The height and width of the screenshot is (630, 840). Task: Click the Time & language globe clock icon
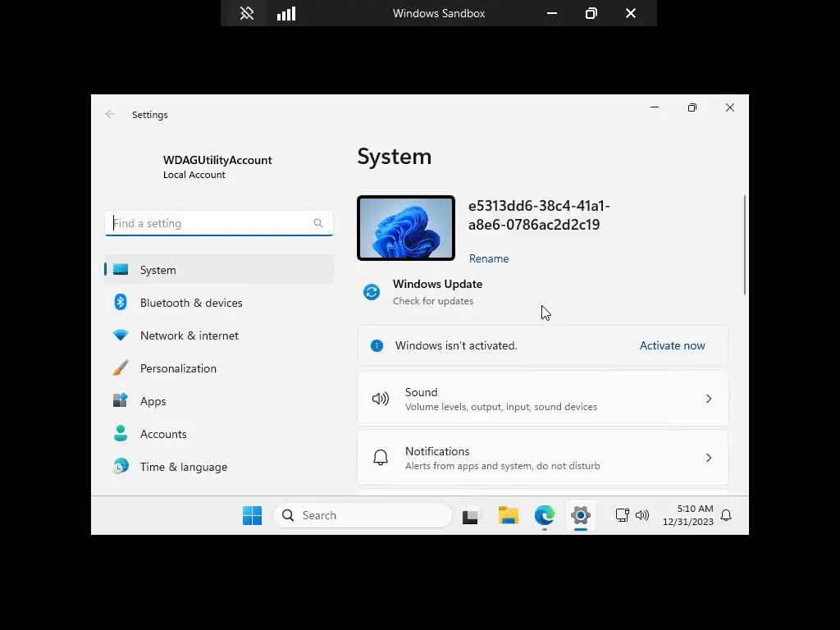click(121, 466)
